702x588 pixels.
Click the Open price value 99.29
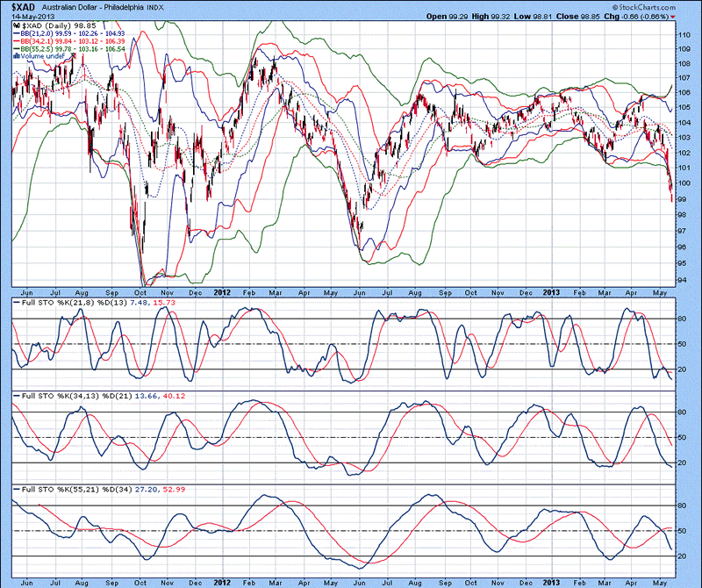click(x=460, y=17)
